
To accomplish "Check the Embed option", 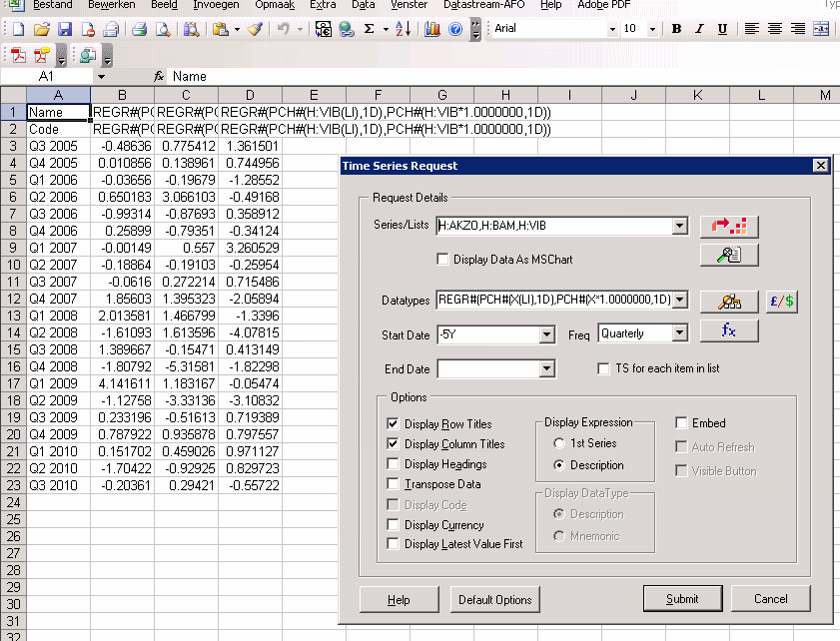I will (x=681, y=423).
